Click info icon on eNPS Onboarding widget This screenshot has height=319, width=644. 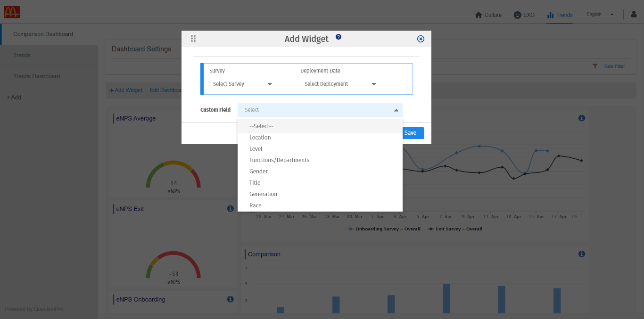click(230, 299)
